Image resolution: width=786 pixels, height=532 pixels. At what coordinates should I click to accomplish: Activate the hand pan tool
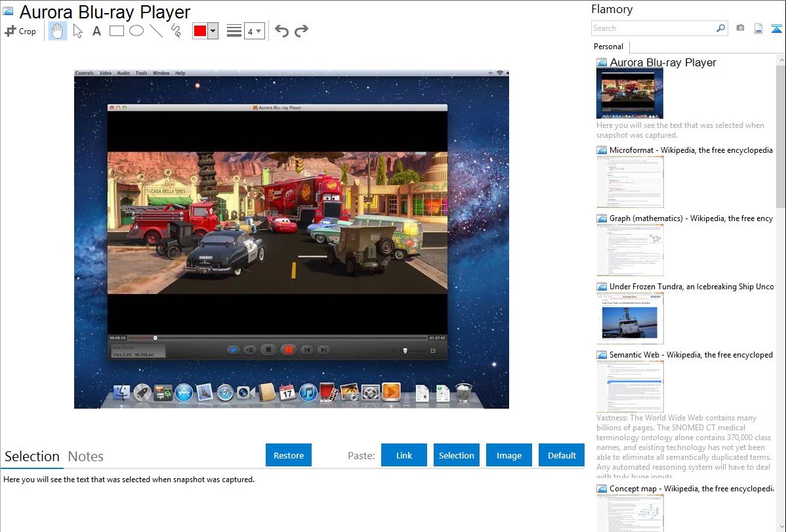57,31
